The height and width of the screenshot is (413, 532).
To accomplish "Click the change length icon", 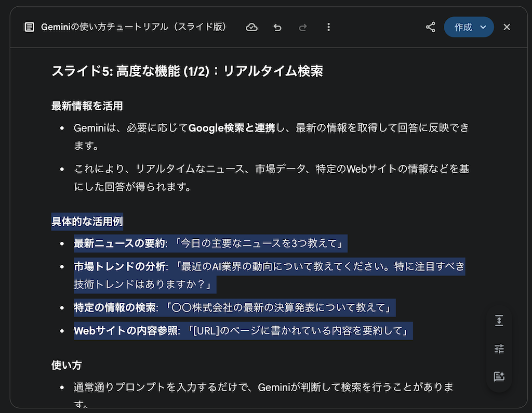I will tap(499, 320).
